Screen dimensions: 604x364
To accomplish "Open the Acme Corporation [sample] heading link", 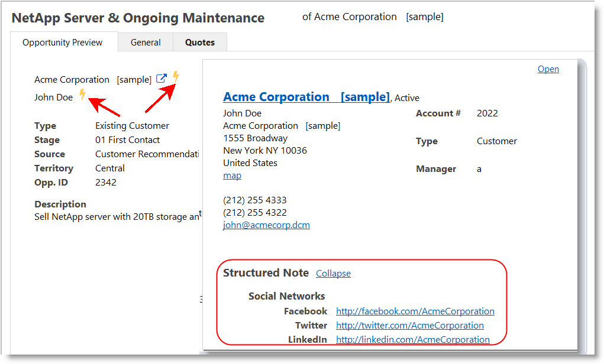I will tap(306, 97).
